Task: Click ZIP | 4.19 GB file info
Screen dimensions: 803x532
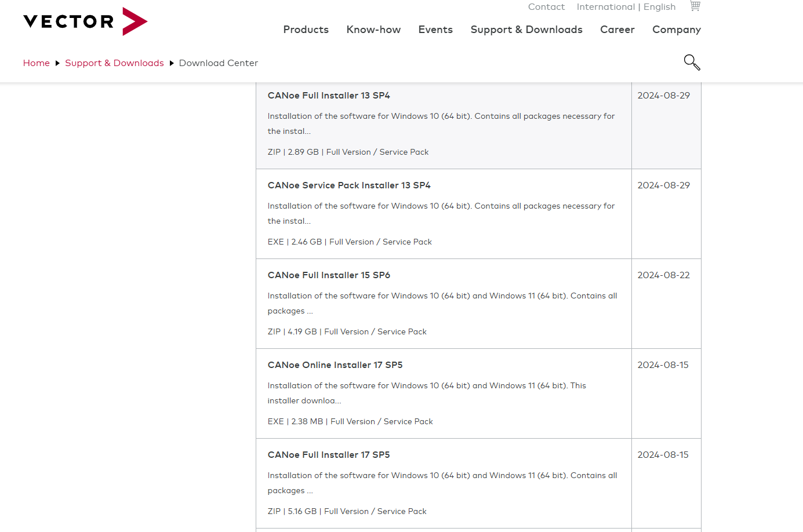Action: click(347, 331)
